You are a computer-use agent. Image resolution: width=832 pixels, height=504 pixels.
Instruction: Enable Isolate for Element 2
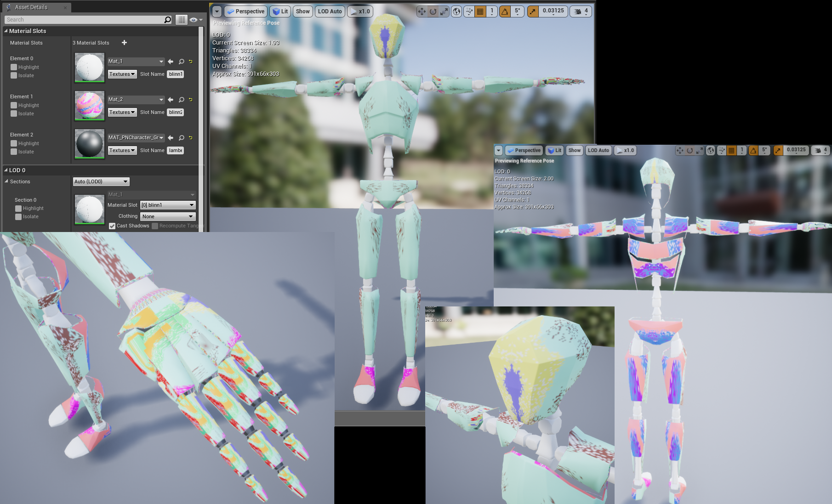pos(14,152)
